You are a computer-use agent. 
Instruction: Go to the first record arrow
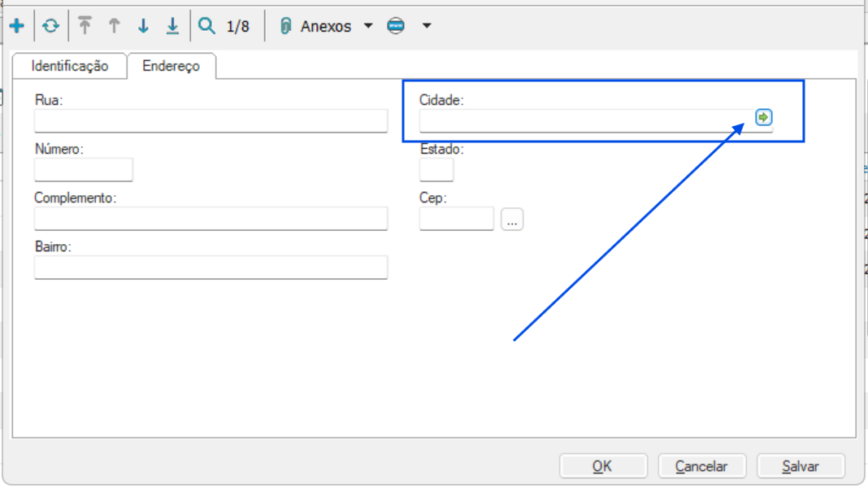tap(85, 26)
